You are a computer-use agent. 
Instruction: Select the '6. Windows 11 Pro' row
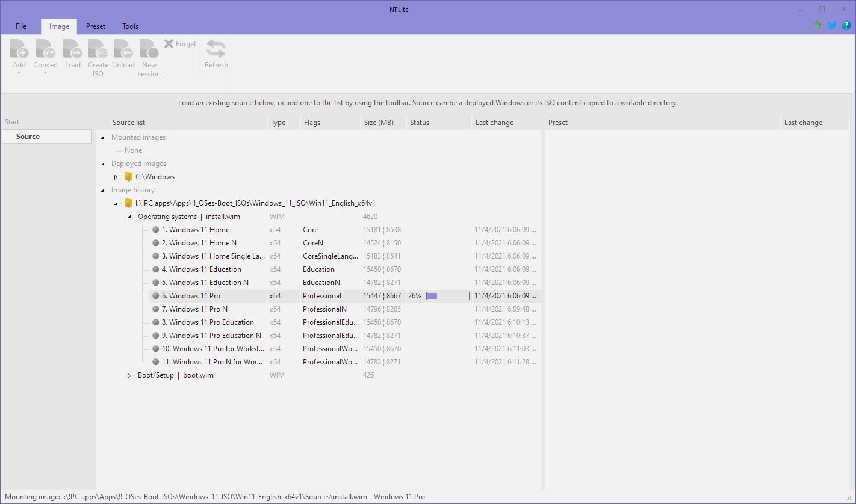pyautogui.click(x=345, y=296)
